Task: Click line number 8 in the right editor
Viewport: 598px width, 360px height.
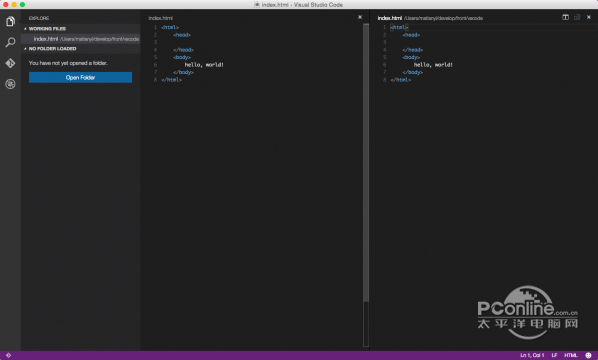Action: 384,80
